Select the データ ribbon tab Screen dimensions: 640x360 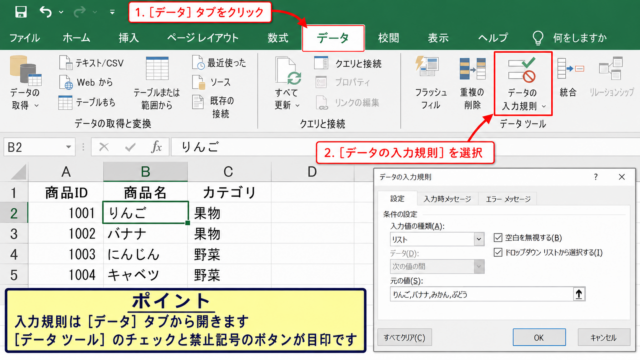click(x=333, y=38)
